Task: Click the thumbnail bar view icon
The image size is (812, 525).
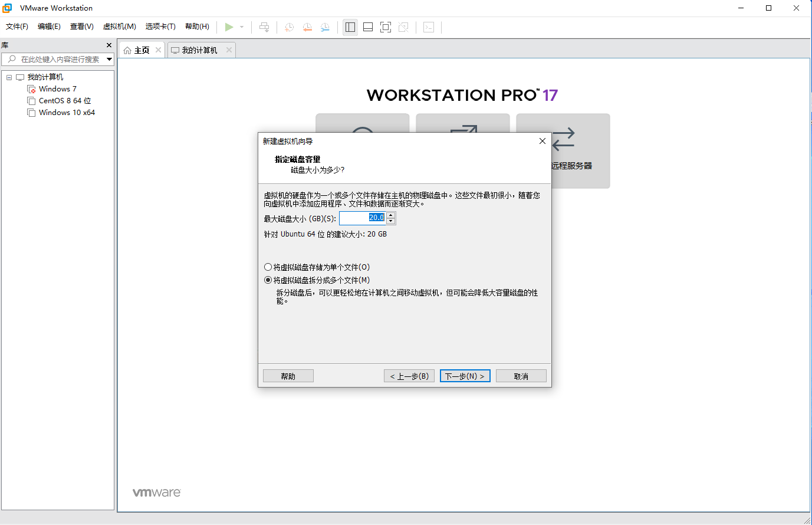Action: click(368, 27)
